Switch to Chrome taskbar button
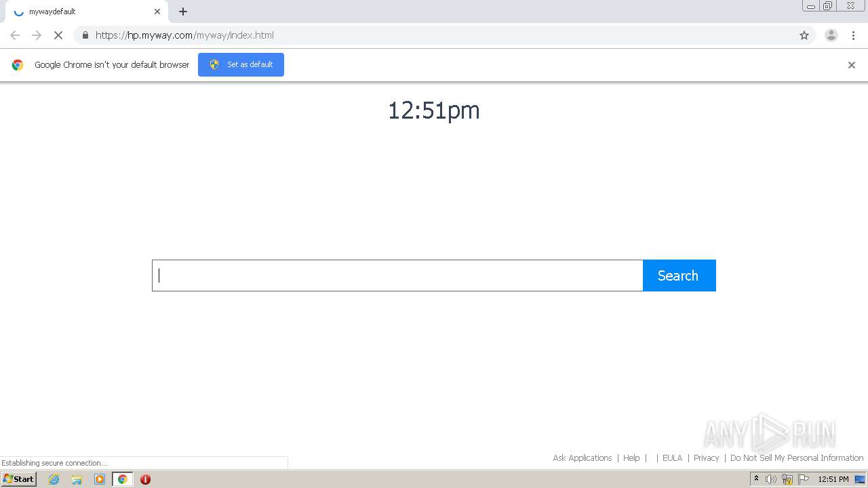 click(123, 479)
